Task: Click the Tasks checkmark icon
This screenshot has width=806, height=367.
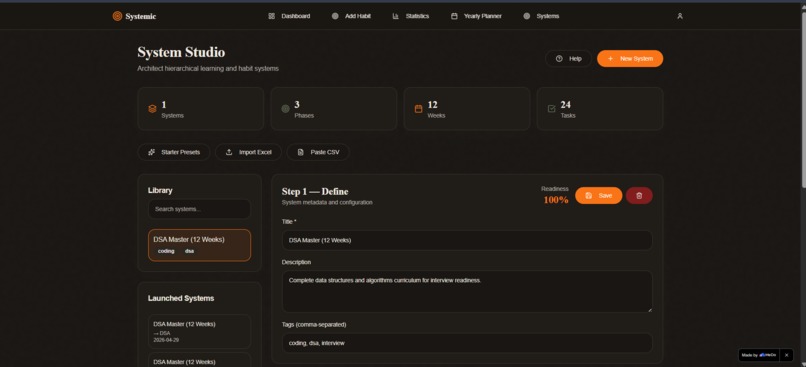Action: [552, 109]
